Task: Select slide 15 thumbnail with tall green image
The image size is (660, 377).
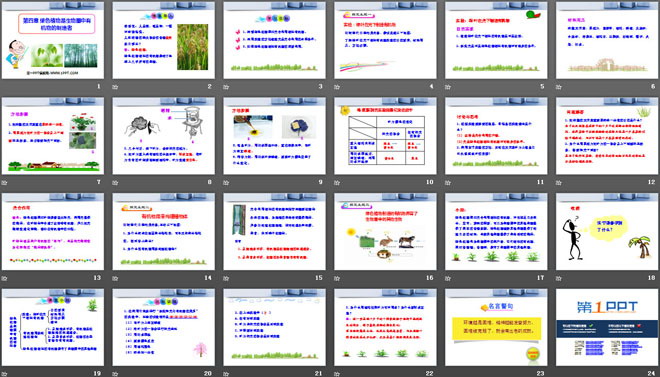Action: click(274, 231)
